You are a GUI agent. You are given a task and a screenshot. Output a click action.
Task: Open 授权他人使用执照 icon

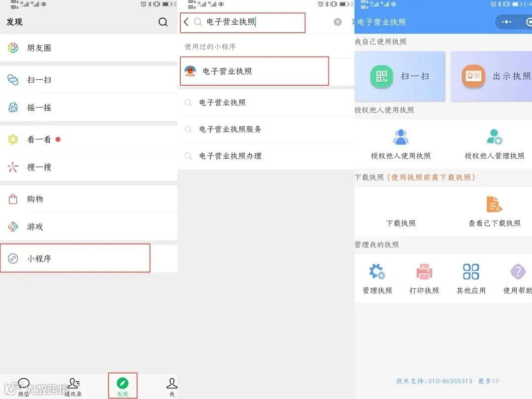coord(400,137)
